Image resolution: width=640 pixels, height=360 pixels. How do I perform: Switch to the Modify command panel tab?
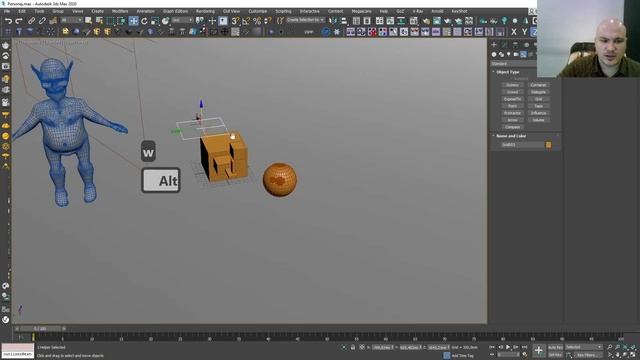(504, 44)
